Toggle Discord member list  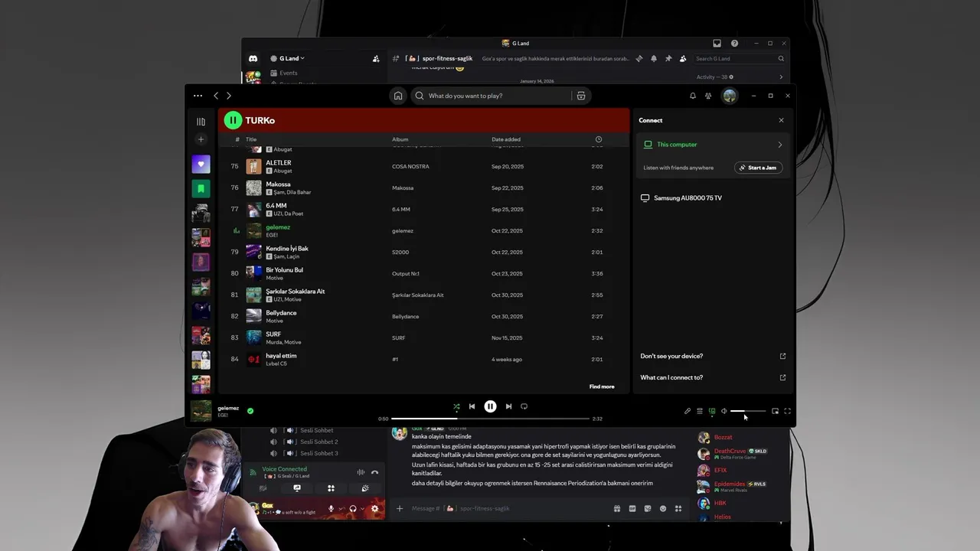tap(683, 58)
